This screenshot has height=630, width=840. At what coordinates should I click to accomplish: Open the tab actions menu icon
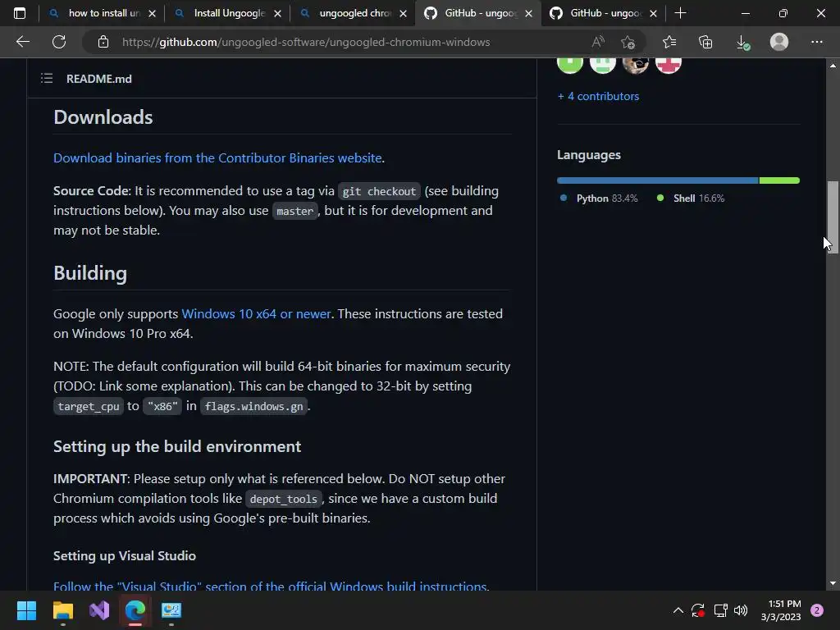(x=20, y=13)
